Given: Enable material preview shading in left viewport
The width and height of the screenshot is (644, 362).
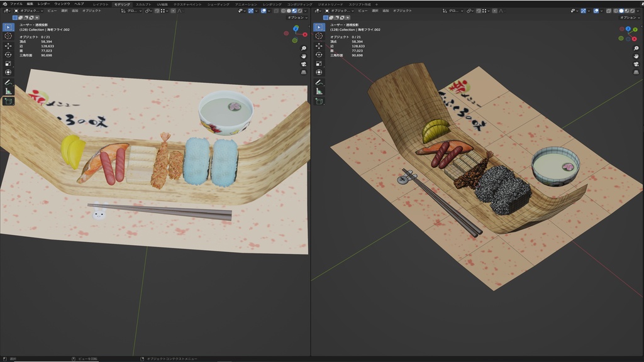Looking at the screenshot, I should click(294, 11).
